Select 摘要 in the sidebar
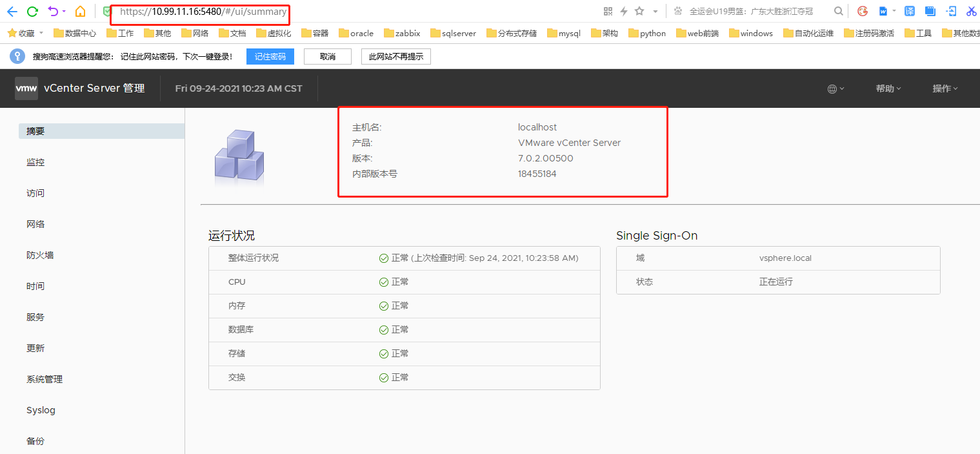This screenshot has width=980, height=454. (101, 131)
